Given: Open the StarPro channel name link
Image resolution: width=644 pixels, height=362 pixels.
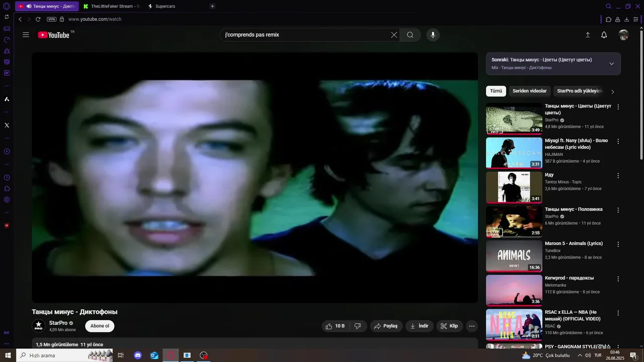Looking at the screenshot, I should click(x=58, y=323).
